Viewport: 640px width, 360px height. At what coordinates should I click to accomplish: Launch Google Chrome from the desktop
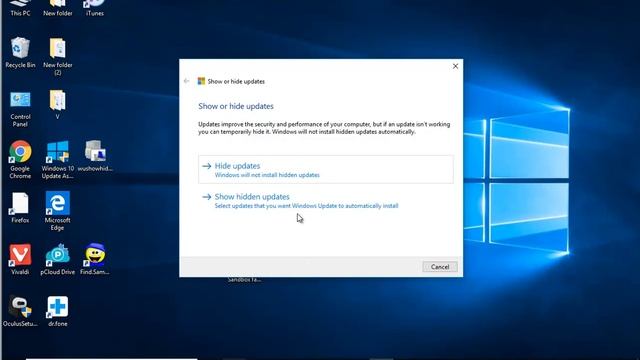click(x=20, y=160)
